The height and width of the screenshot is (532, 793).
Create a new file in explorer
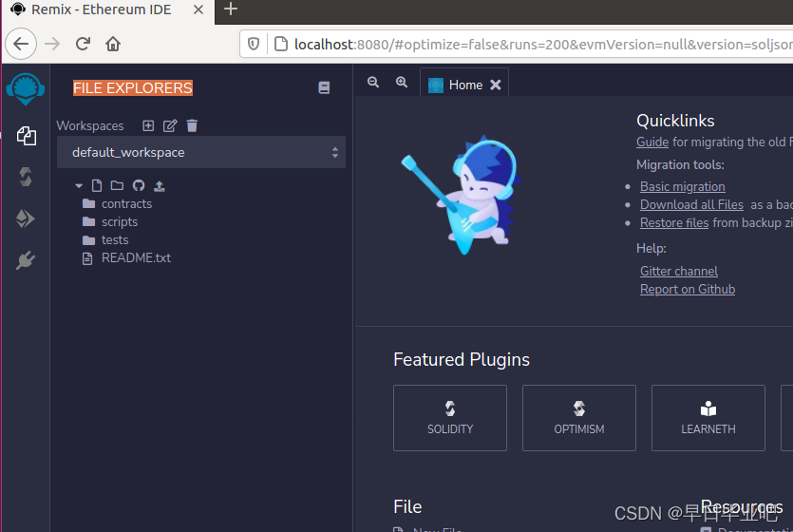(97, 185)
